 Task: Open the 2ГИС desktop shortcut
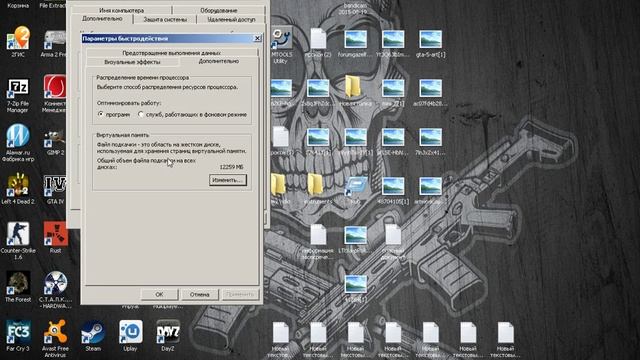tap(18, 40)
